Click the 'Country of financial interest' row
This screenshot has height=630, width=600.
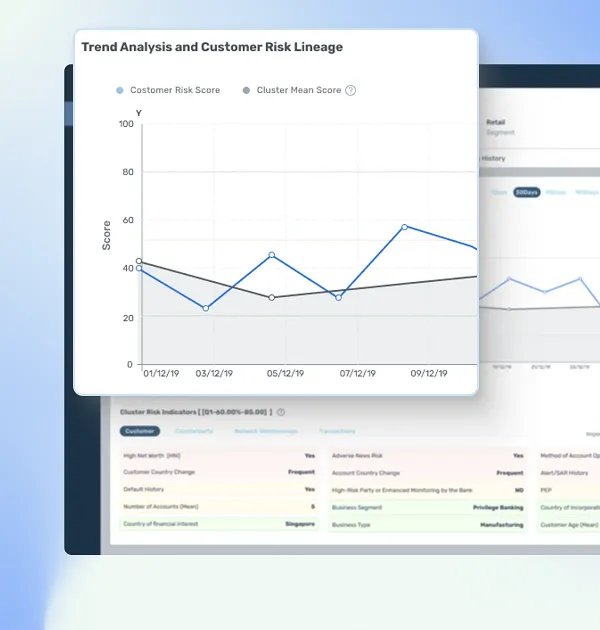pyautogui.click(x=219, y=524)
